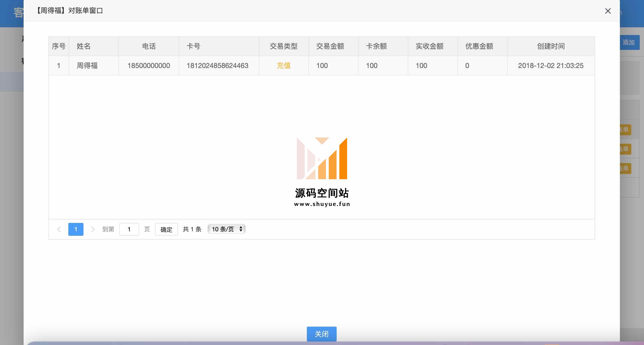The image size is (644, 345).
Task: Click the 序号 column header
Action: tap(59, 46)
